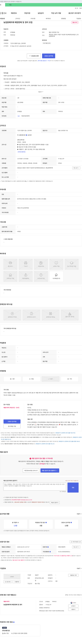Screen dimensions: 82x644
Task: Click the 총 지원자 수 13명 box
Action: (x=15, y=524)
